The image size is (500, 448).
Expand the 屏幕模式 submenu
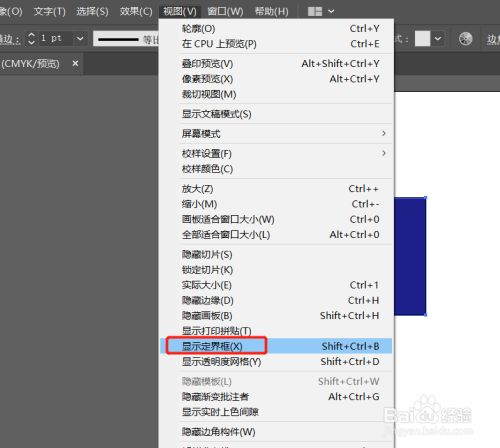[276, 134]
